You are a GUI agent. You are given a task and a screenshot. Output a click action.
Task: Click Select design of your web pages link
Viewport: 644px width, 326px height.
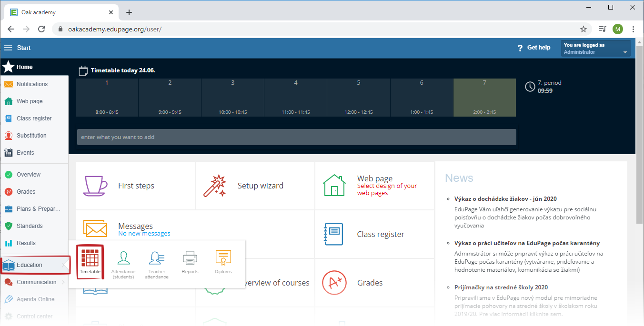[x=387, y=189]
